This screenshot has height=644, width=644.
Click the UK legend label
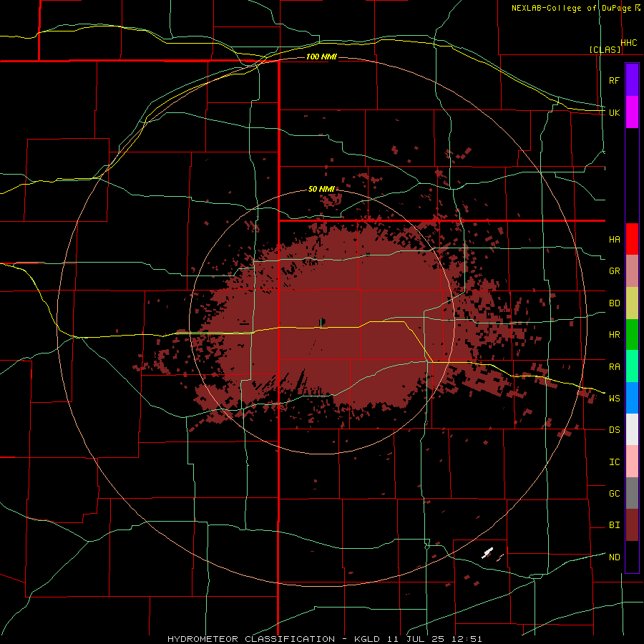(x=614, y=112)
